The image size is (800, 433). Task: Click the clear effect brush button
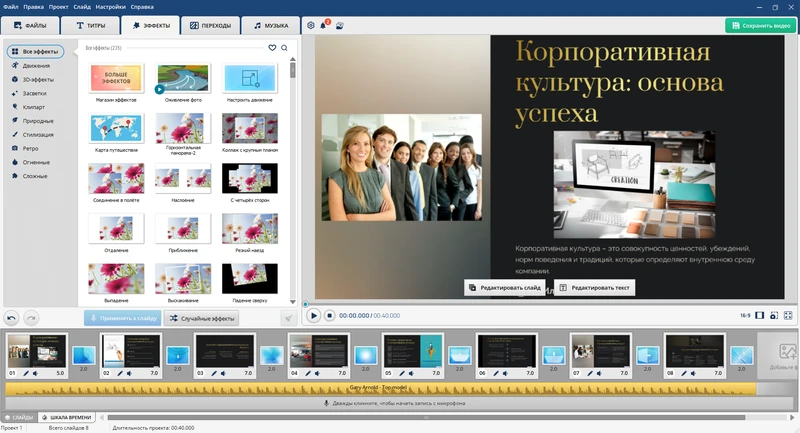click(288, 318)
